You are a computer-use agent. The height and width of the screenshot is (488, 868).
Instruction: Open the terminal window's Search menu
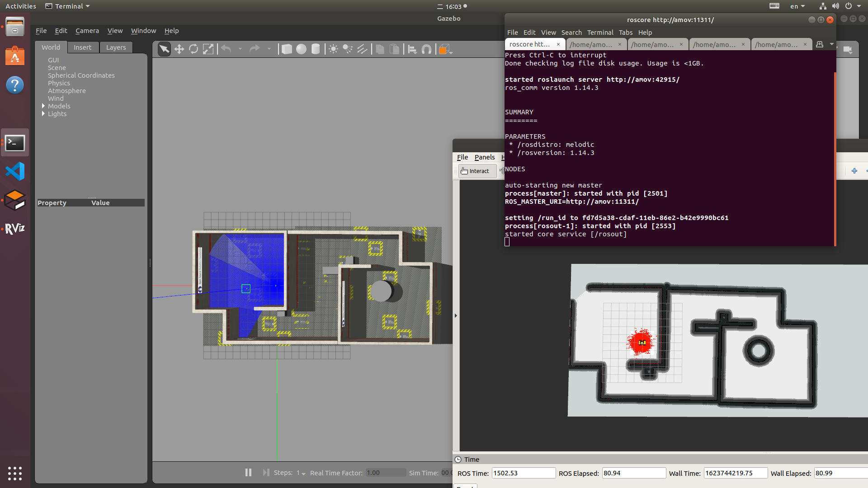click(571, 33)
